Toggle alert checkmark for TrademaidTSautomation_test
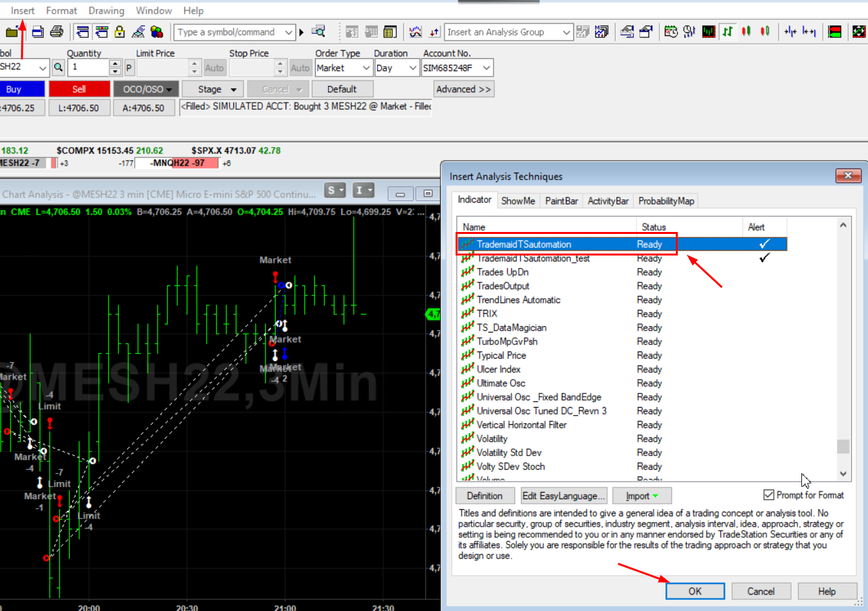Image resolution: width=868 pixels, height=611 pixels. [x=764, y=258]
